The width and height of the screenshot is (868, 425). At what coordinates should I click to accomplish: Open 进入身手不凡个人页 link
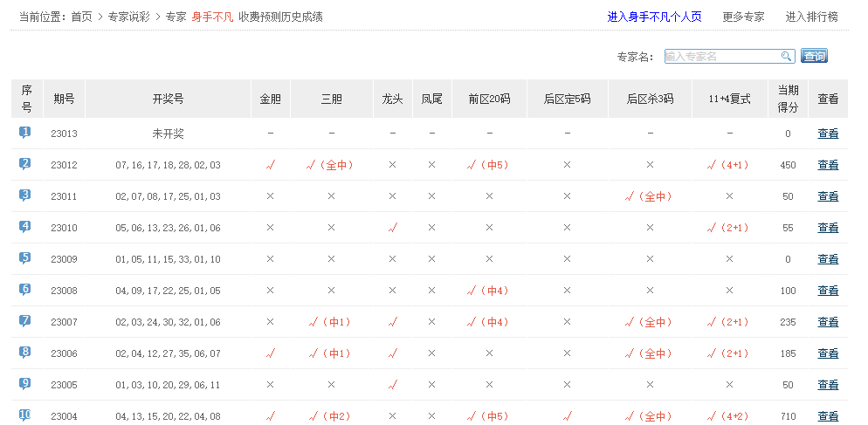[x=654, y=17]
